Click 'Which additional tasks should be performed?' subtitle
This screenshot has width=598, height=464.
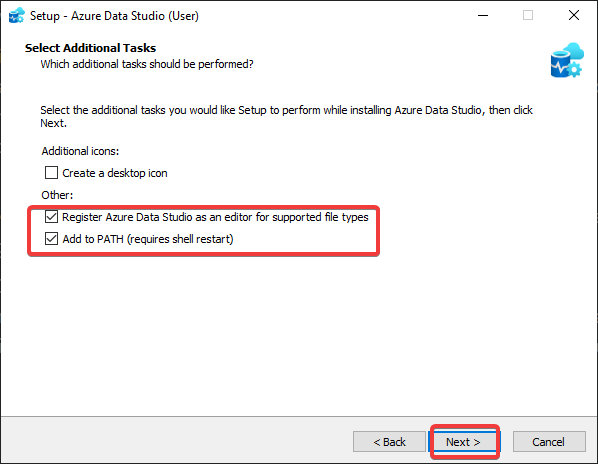pyautogui.click(x=147, y=64)
